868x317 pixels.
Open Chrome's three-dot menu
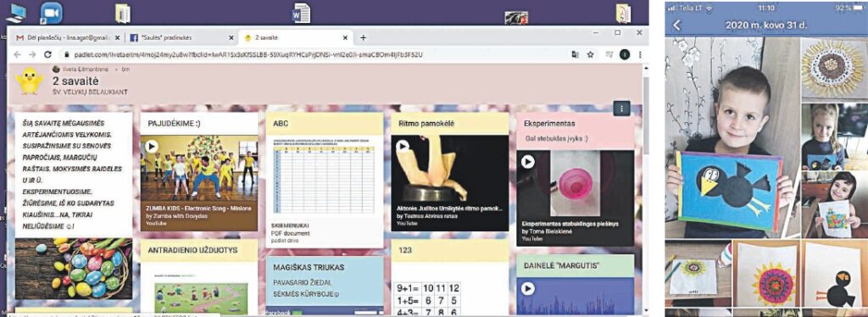click(640, 54)
